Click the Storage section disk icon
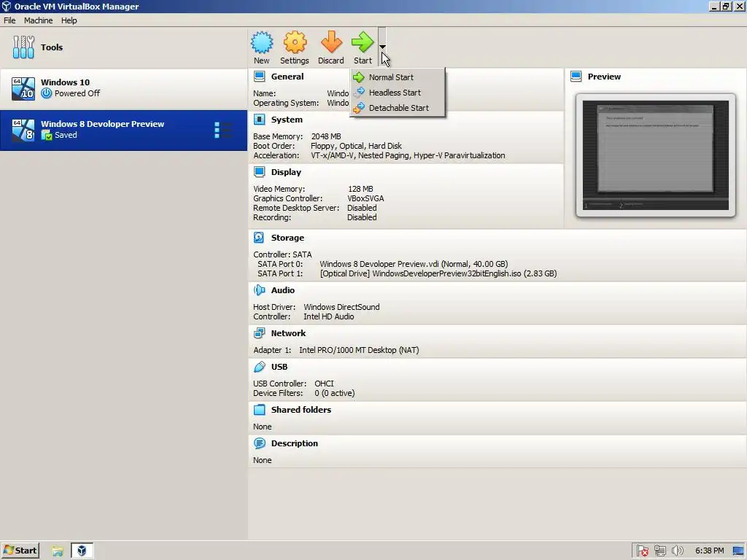Image resolution: width=747 pixels, height=560 pixels. point(259,237)
